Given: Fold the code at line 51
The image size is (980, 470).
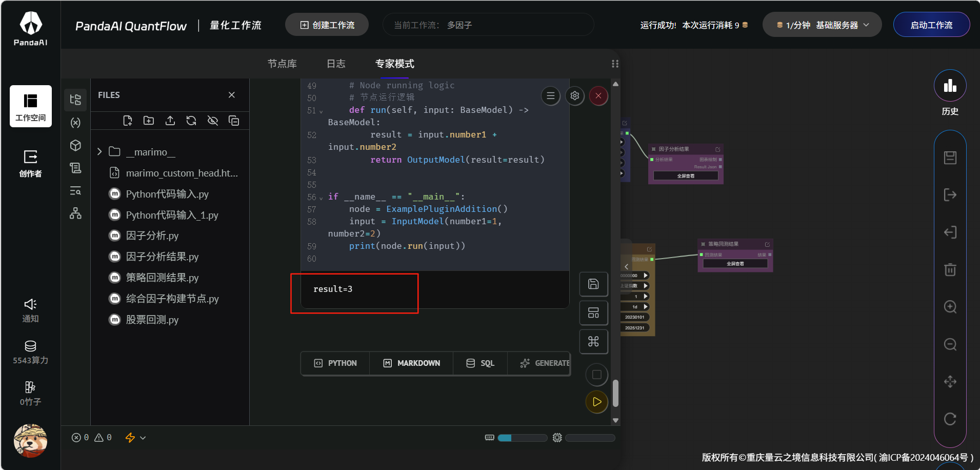Looking at the screenshot, I should [321, 111].
